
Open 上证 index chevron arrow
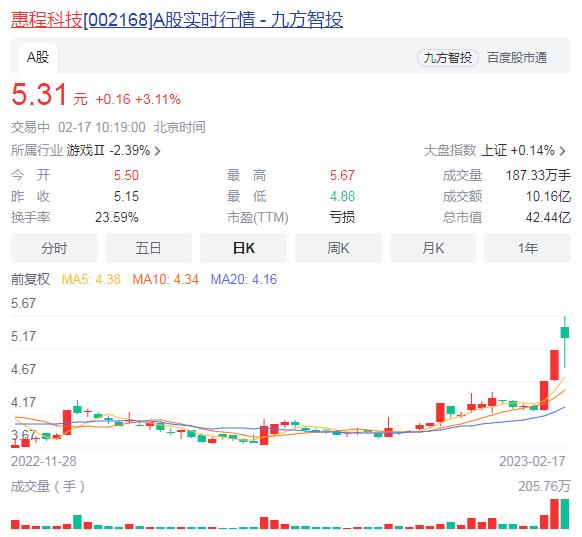[562, 151]
